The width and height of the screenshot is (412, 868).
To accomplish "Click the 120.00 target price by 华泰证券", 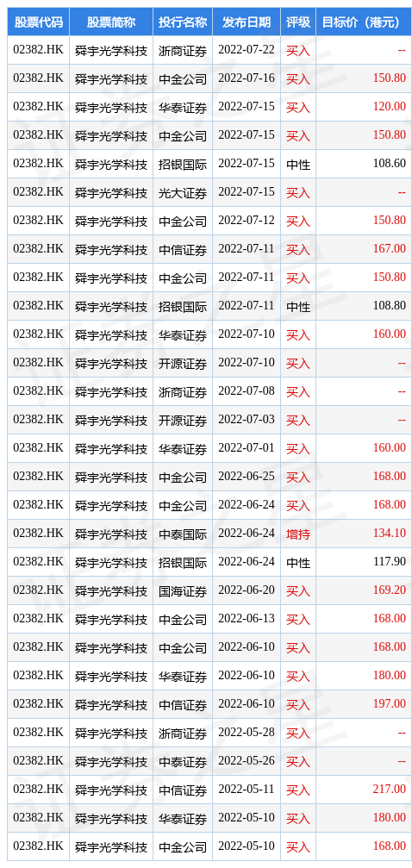I will tap(390, 106).
